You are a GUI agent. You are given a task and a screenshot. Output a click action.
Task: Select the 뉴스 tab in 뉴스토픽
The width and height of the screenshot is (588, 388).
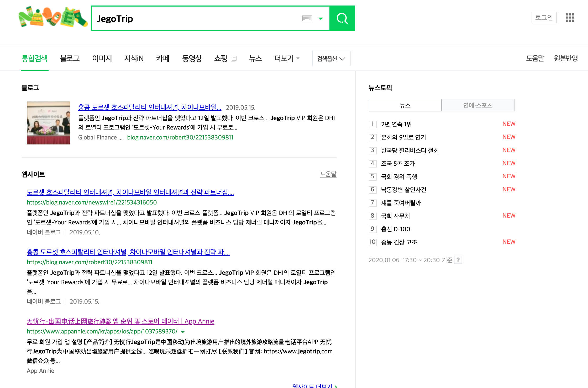tap(405, 105)
